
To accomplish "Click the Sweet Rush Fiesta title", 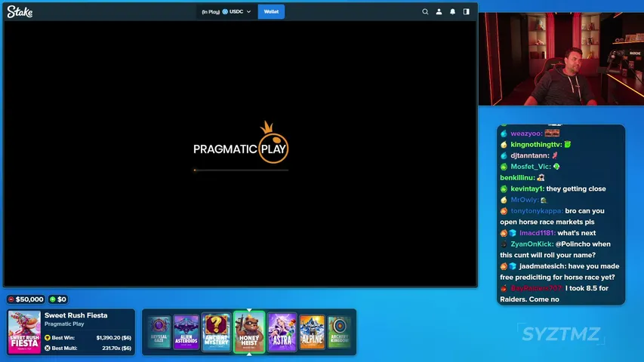I will (x=76, y=315).
